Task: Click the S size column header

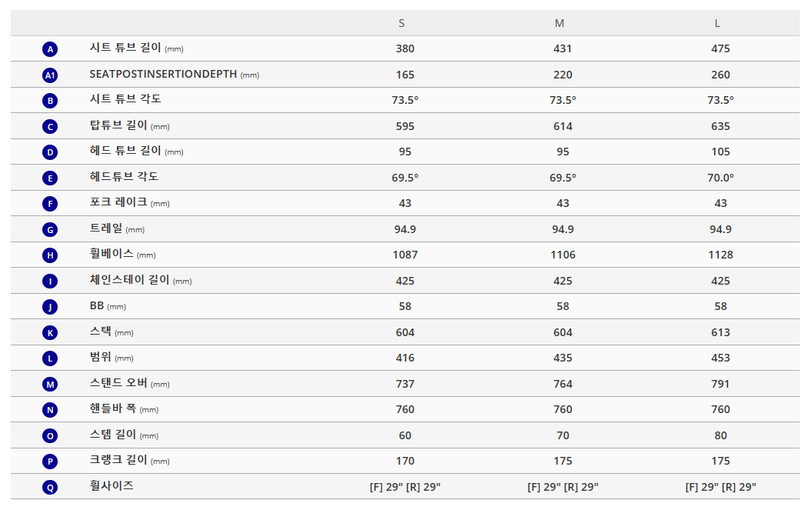Action: pyautogui.click(x=401, y=23)
